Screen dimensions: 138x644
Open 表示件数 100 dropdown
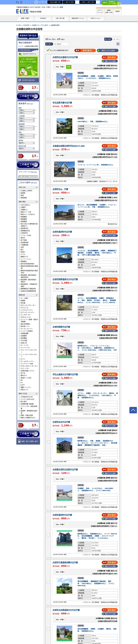click(116, 39)
